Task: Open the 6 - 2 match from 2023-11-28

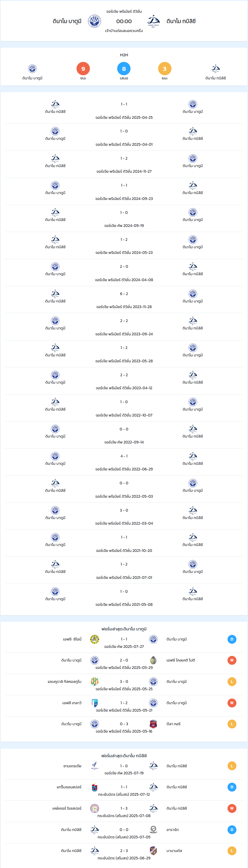Action: click(124, 300)
